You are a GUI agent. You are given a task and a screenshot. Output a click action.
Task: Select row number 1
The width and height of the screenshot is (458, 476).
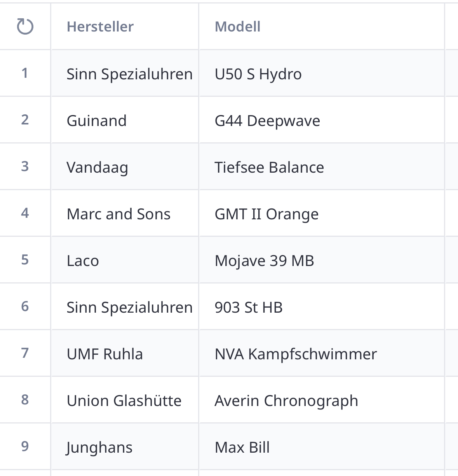pos(25,73)
